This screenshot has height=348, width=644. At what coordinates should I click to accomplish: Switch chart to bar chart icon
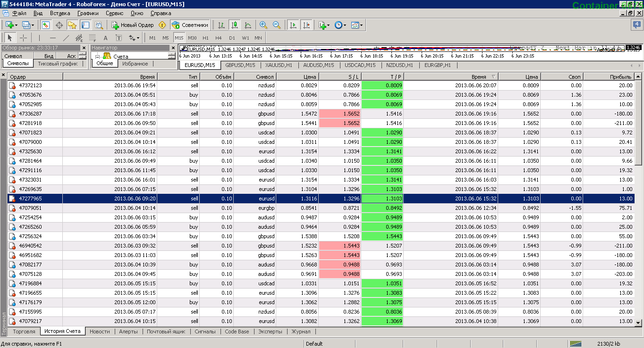(221, 25)
